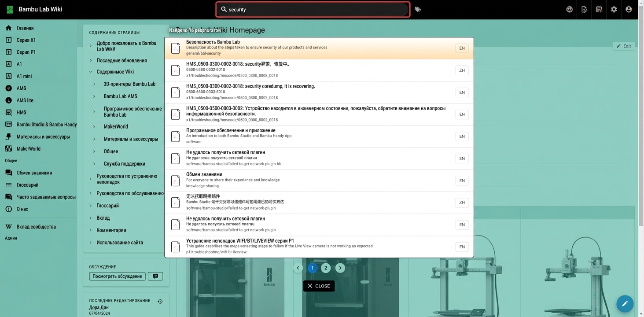Click the Вклад сообщества W icon
The height and width of the screenshot is (317, 644).
(x=8, y=227)
